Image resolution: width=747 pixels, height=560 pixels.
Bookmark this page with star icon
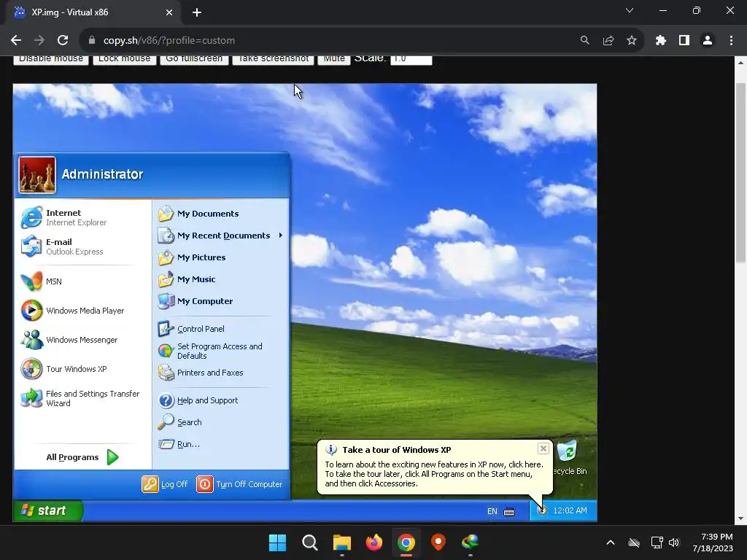pos(632,41)
